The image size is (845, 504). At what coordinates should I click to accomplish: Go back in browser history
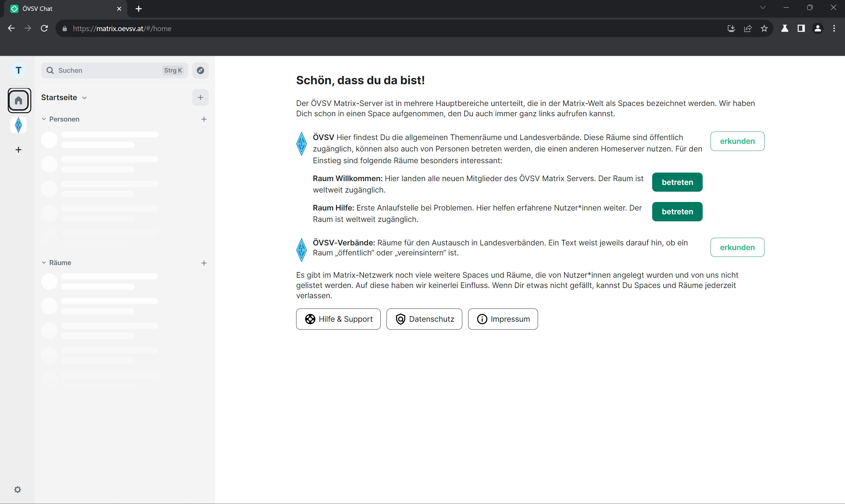point(11,28)
